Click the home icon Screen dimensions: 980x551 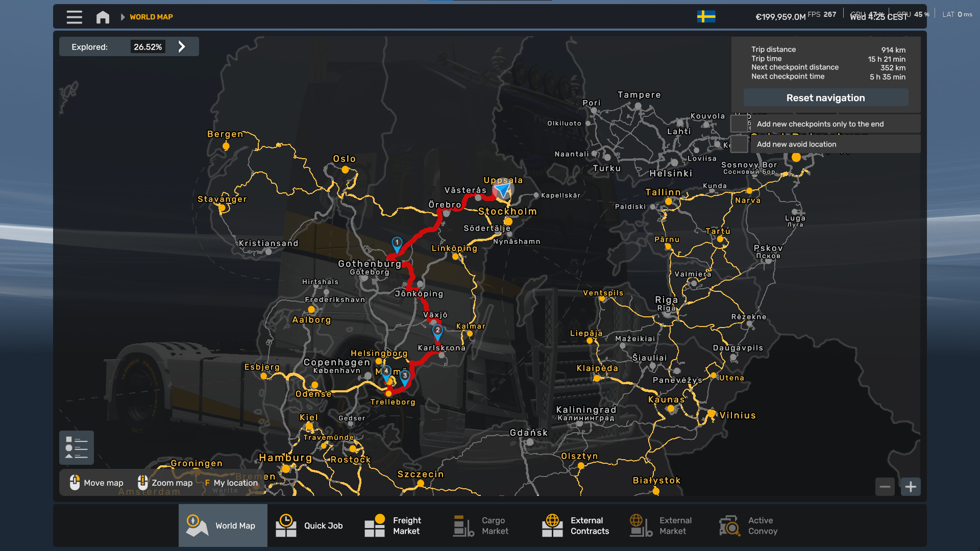point(103,17)
